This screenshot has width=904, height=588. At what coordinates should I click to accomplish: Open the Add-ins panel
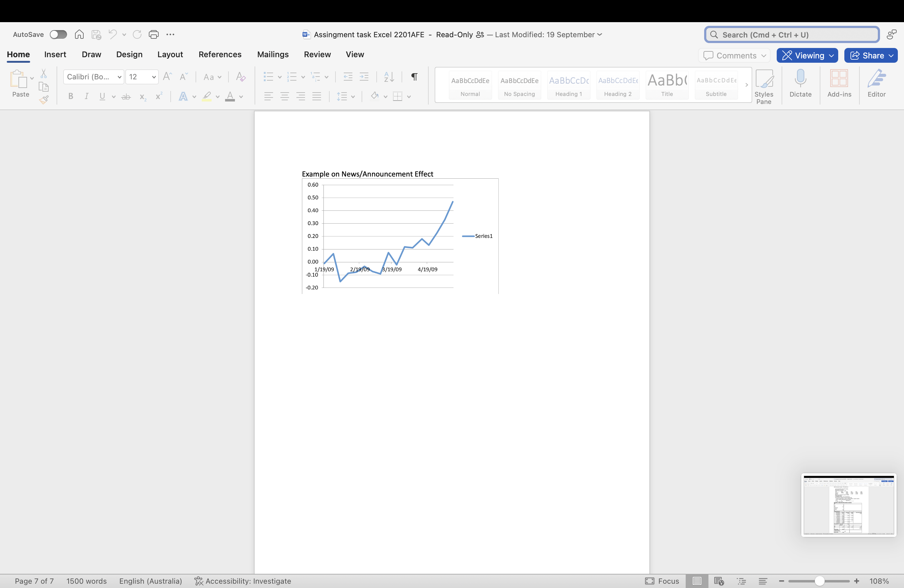pyautogui.click(x=839, y=84)
